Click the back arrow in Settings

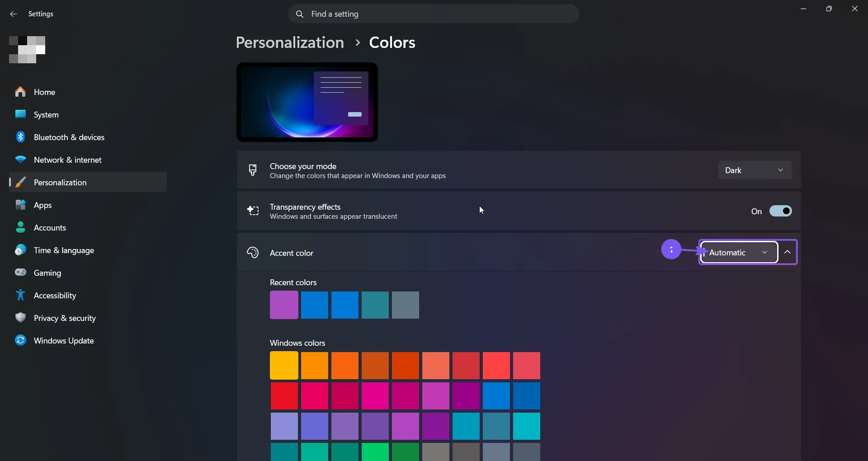pyautogui.click(x=14, y=14)
